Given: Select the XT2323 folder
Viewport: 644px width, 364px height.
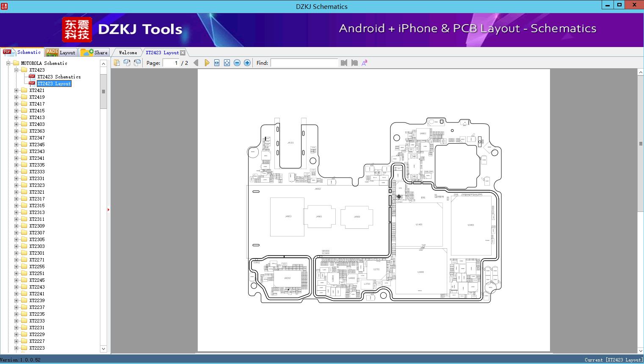Looking at the screenshot, I should click(37, 185).
